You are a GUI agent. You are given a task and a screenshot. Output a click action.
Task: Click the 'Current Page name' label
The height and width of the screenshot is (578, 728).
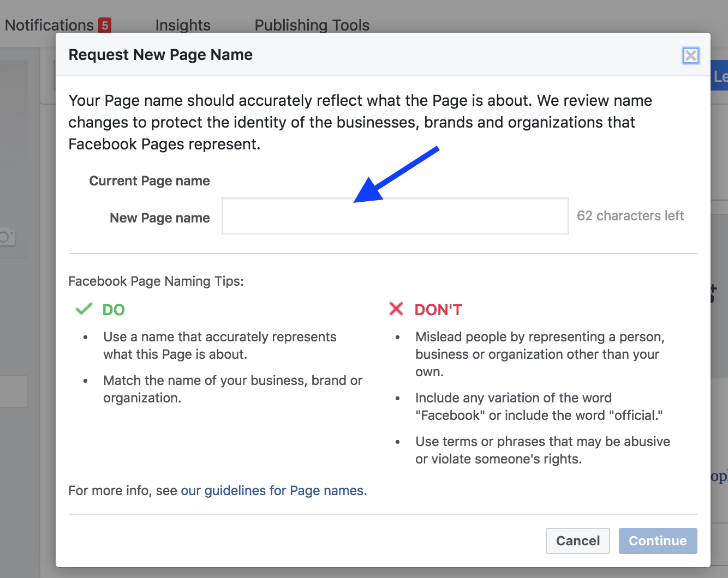point(150,181)
